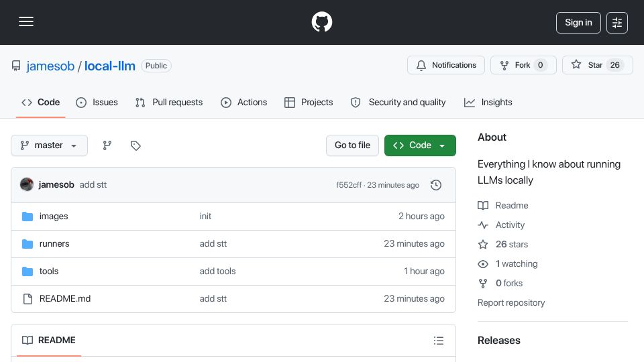This screenshot has height=362, width=644.
Task: Open 'add stt' commit message in runners row
Action: [x=213, y=244]
